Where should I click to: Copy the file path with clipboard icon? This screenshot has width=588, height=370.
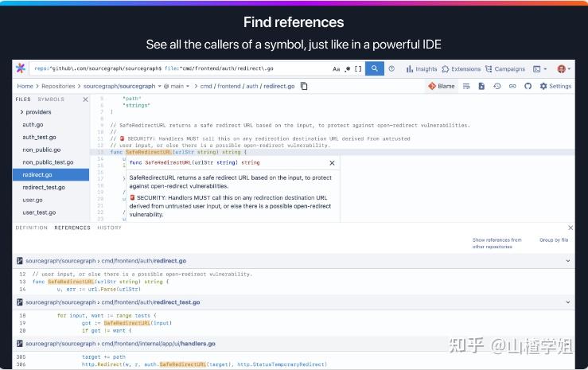coord(304,86)
